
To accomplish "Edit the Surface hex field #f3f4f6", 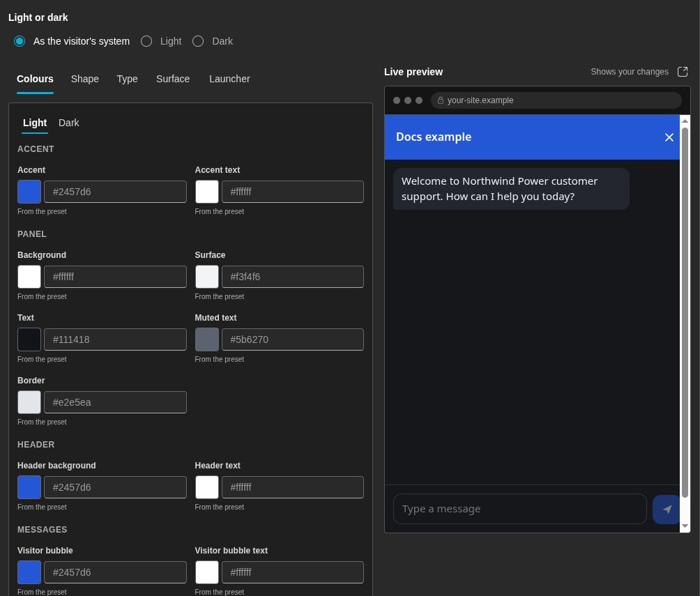I will [x=293, y=277].
